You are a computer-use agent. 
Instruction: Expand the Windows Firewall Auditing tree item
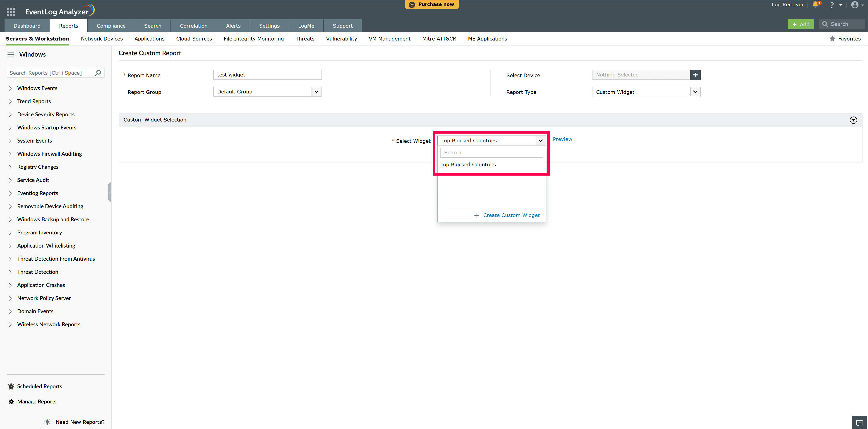coord(10,154)
